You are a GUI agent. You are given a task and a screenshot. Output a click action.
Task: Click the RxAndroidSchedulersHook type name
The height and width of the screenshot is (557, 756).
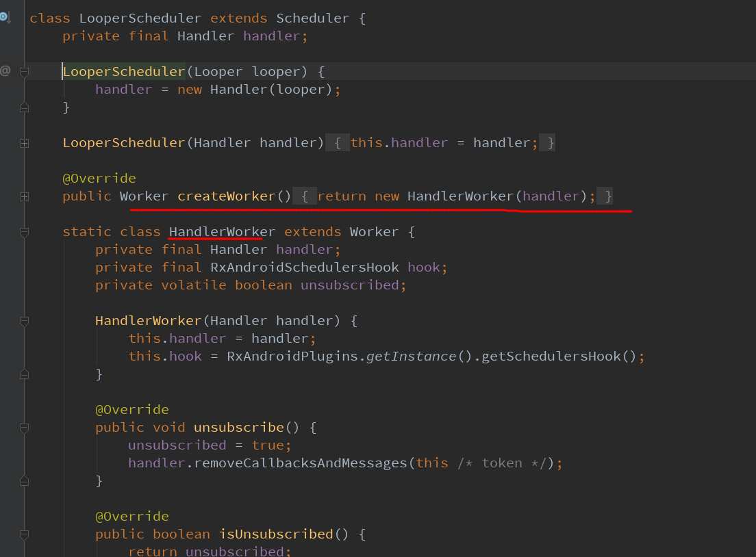(304, 268)
